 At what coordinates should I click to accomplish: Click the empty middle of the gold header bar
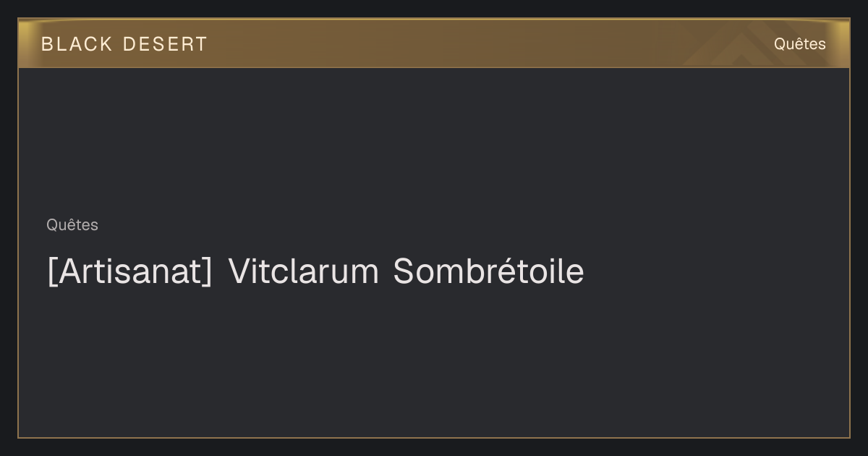pos(434,43)
